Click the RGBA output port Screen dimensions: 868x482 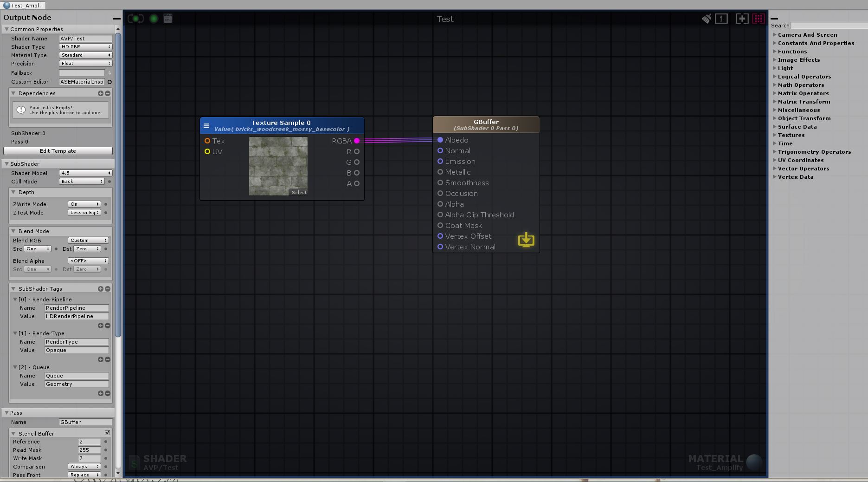tap(357, 141)
